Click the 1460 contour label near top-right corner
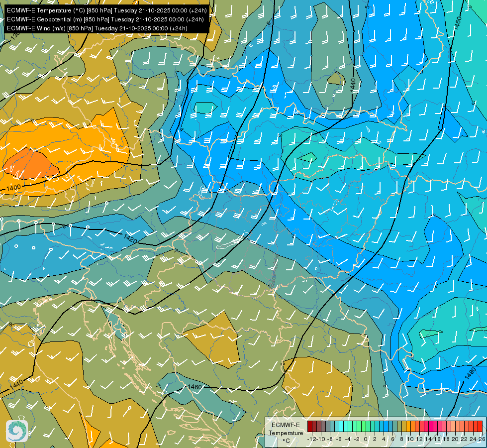Viewport: 487px width, 448px height. click(458, 23)
